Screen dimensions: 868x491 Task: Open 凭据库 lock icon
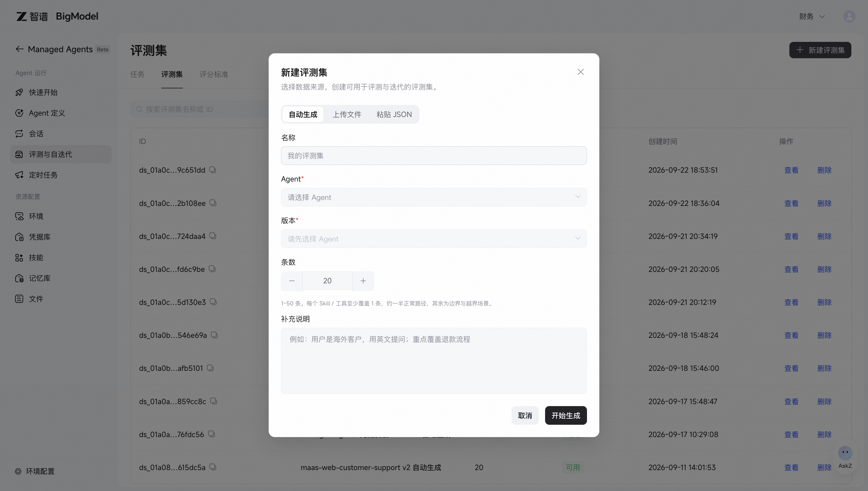pyautogui.click(x=19, y=237)
